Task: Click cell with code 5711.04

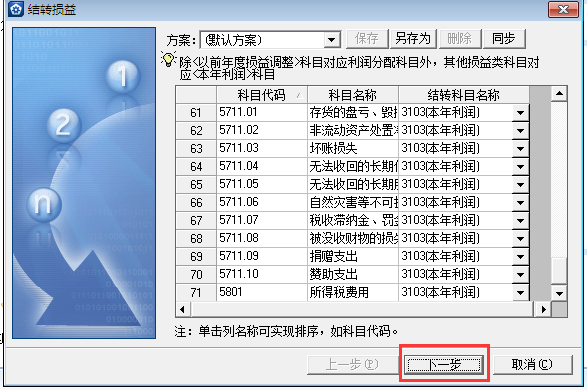Action: (262, 167)
